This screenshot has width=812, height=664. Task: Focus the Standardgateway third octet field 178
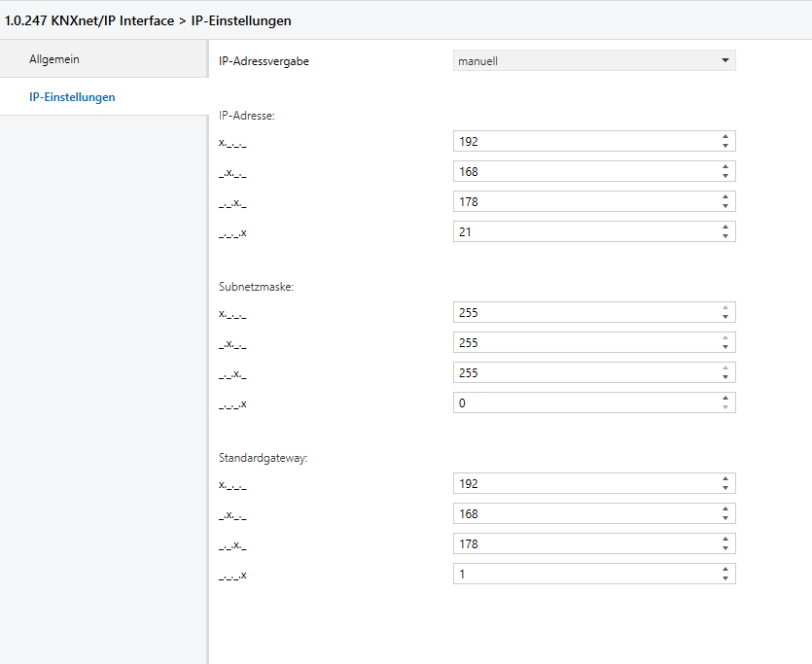tap(583, 544)
